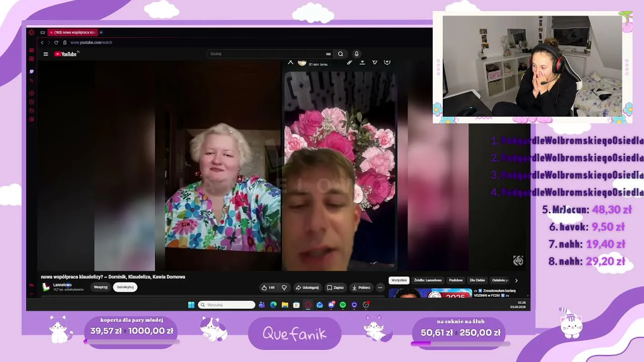Click the 'Quefanik' name label
Viewport: 644px width, 362px height.
pyautogui.click(x=294, y=334)
